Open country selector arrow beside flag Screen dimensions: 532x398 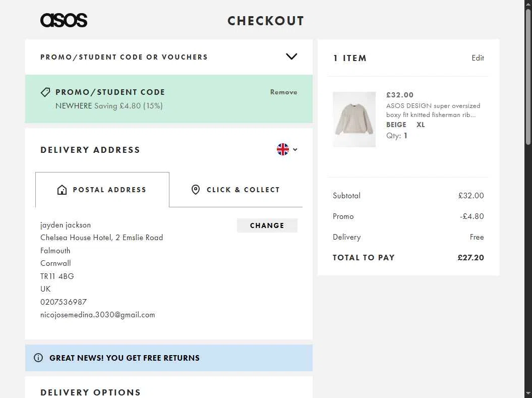click(x=295, y=149)
